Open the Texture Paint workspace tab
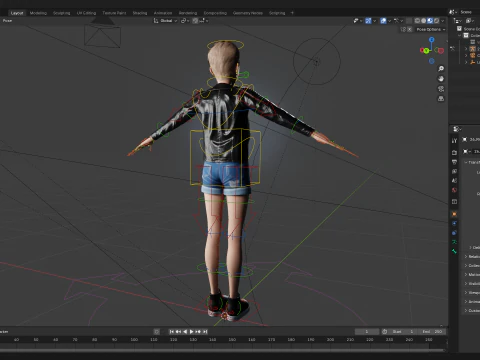Image resolution: width=480 pixels, height=360 pixels. coord(114,13)
